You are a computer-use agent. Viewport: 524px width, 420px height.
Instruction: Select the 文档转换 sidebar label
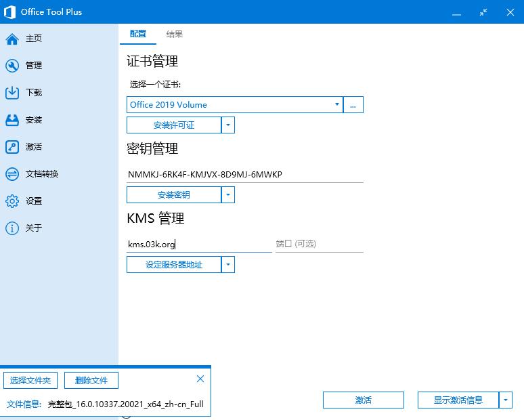tap(42, 174)
